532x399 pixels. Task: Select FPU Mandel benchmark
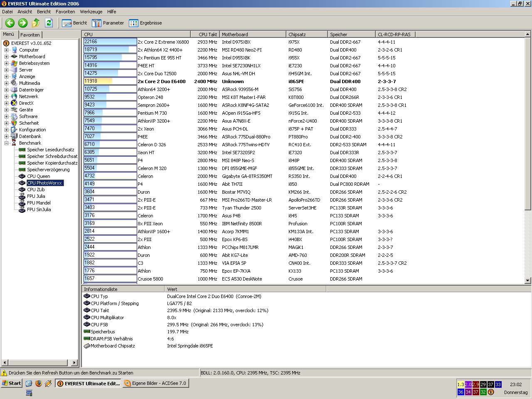pos(39,203)
